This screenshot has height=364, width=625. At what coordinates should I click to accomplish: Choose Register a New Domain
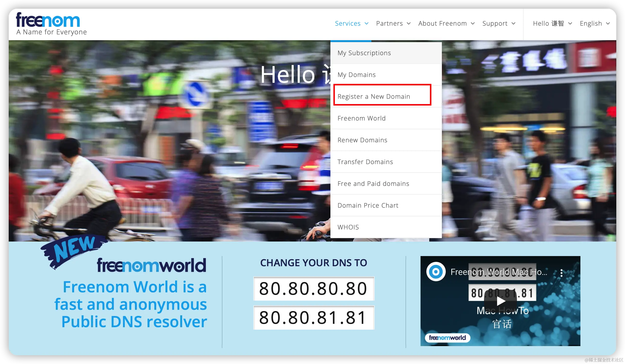(x=374, y=96)
